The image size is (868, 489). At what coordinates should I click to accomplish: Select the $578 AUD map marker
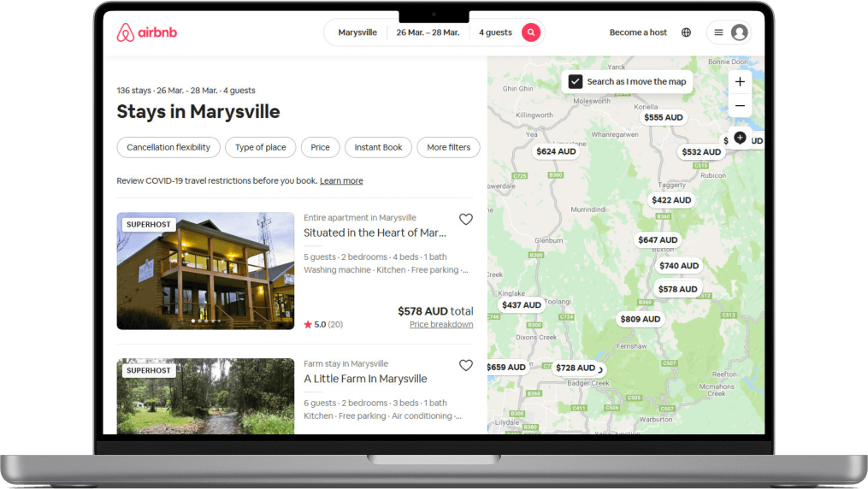[677, 289]
